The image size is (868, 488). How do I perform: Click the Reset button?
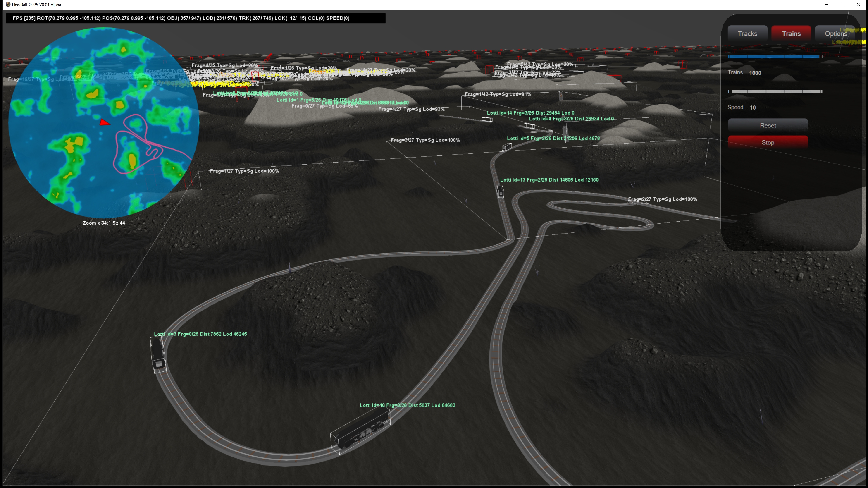click(768, 125)
